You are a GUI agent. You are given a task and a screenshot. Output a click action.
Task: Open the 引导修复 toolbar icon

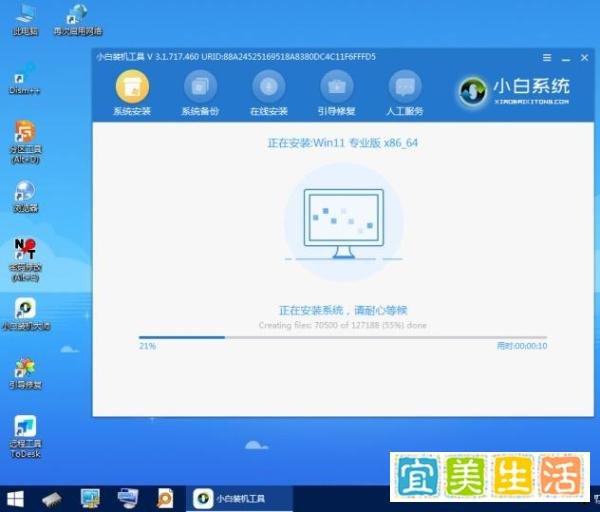(337, 87)
